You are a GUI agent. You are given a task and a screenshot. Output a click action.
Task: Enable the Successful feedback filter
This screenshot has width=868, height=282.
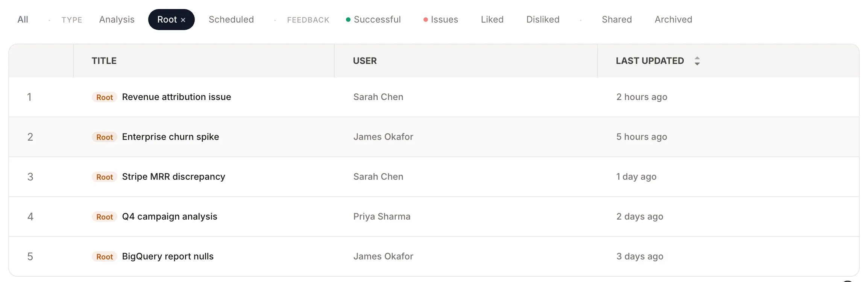pyautogui.click(x=377, y=19)
